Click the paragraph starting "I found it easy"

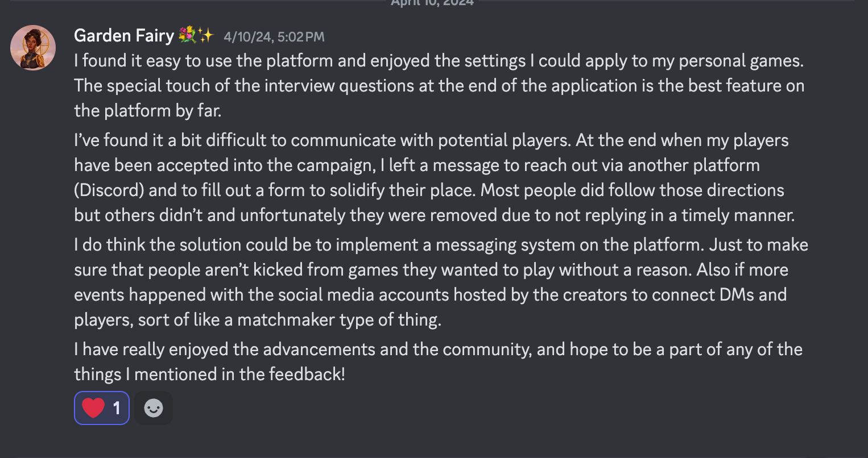439,85
